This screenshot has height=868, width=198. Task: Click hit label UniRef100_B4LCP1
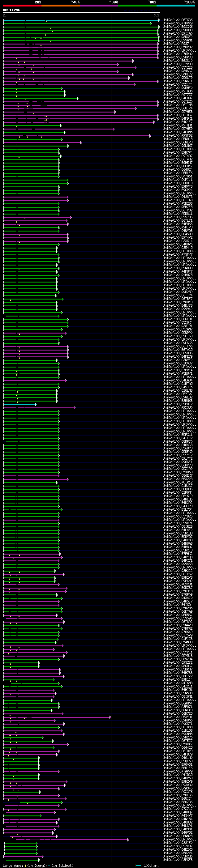pyautogui.click(x=178, y=826)
